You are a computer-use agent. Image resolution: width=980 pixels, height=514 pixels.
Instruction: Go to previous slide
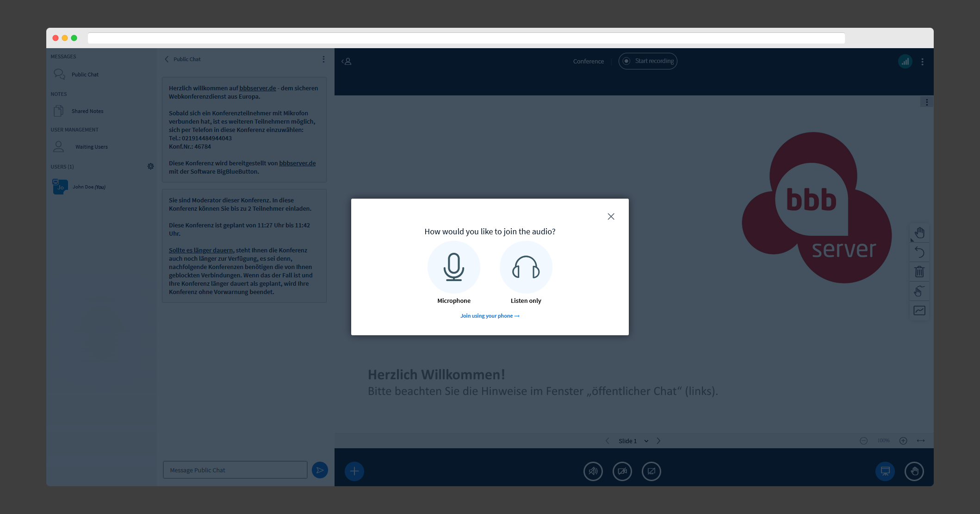[608, 441]
